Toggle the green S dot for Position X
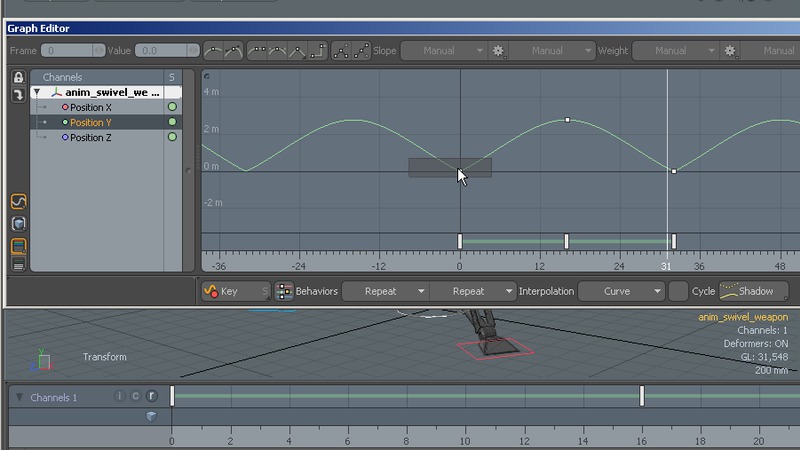This screenshot has width=800, height=450. 172,107
